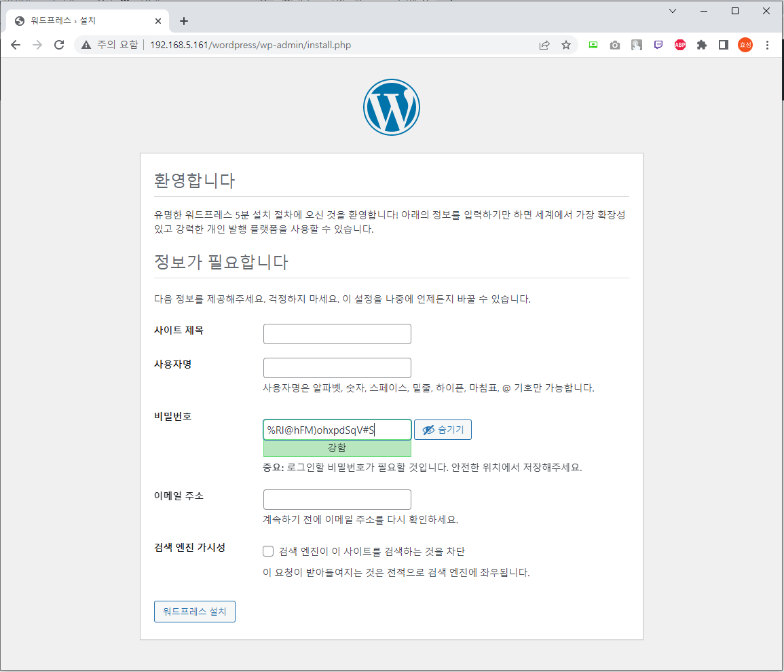Open Chrome three-dot menu
The width and height of the screenshot is (784, 672).
click(x=768, y=45)
